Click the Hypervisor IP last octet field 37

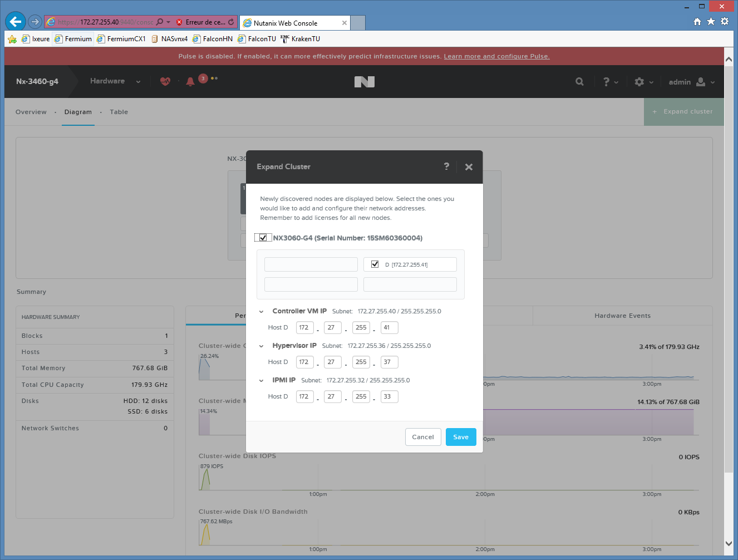(390, 362)
